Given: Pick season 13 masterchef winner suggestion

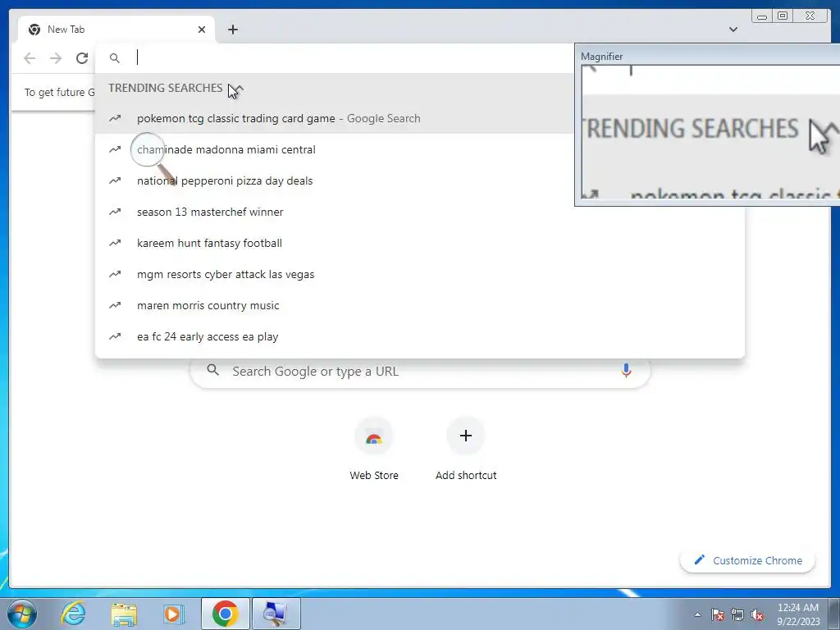Looking at the screenshot, I should 420,212.
